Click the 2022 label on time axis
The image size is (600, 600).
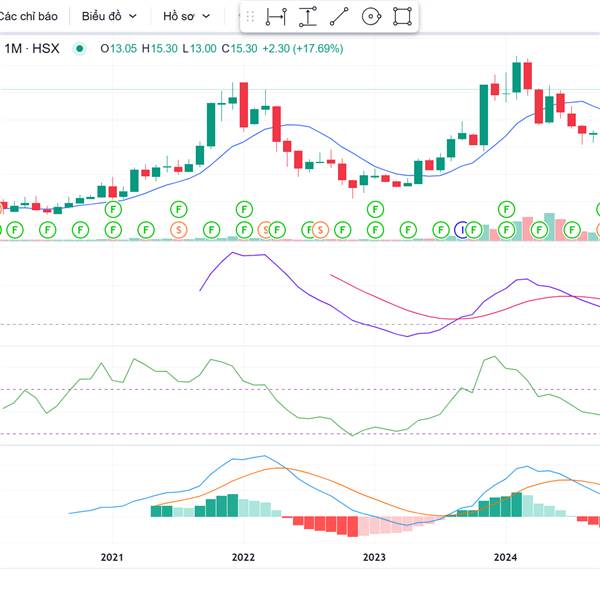click(x=243, y=557)
